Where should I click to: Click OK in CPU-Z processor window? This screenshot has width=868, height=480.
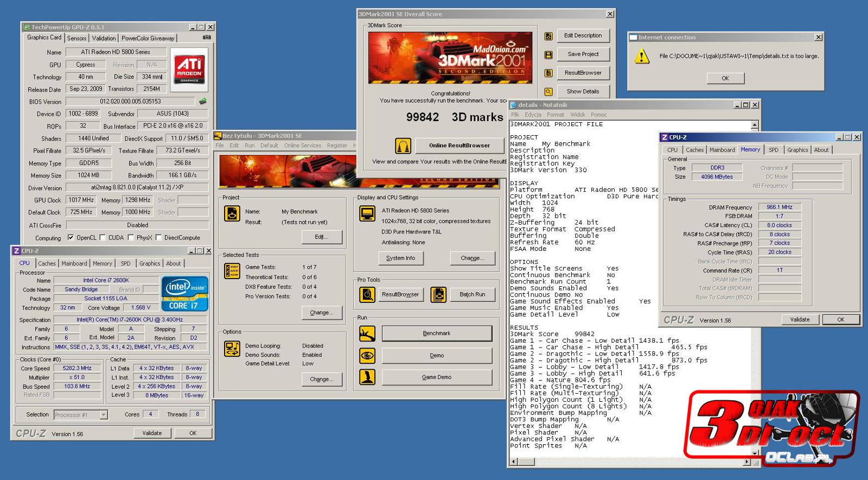[193, 433]
